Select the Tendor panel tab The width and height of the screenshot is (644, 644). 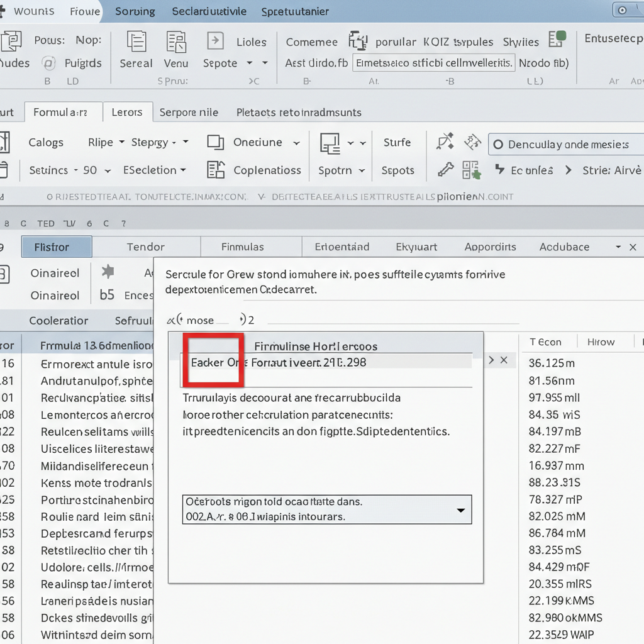[146, 247]
